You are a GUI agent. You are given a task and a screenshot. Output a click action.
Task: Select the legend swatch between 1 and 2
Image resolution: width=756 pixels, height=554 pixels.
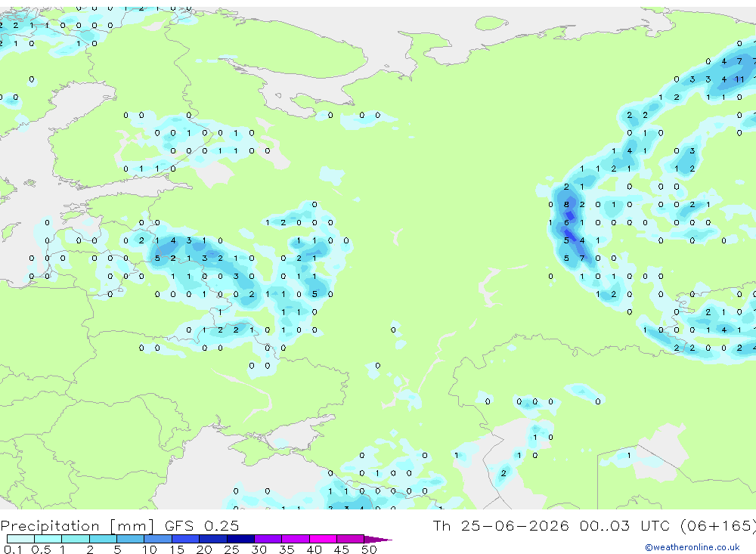75,539
